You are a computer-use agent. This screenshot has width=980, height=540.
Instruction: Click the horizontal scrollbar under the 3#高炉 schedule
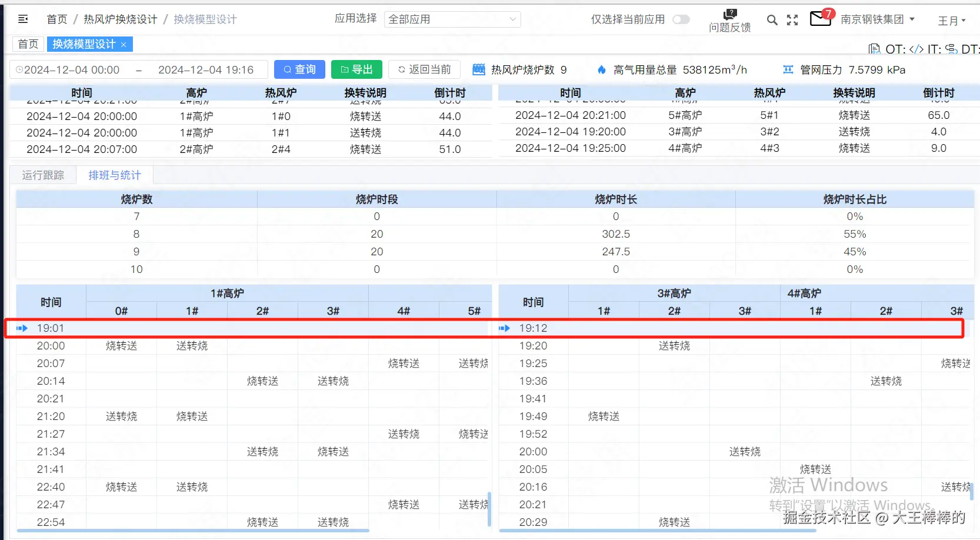pyautogui.click(x=658, y=531)
